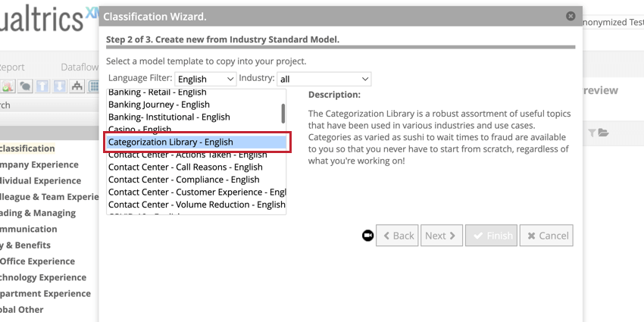Screen dimensions: 644x322
Task: Open the Industry dropdown set to all
Action: [x=324, y=79]
